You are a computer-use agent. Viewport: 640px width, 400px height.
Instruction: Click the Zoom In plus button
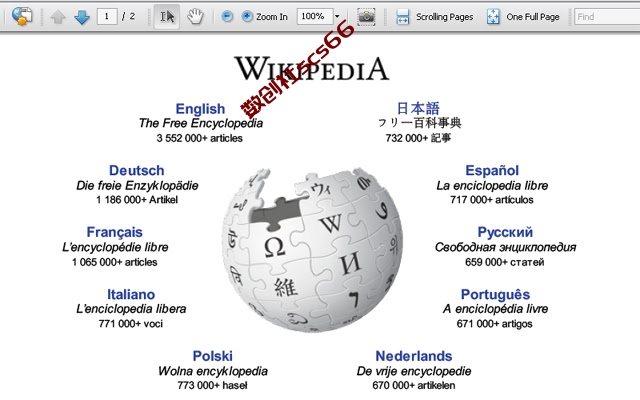coord(264,16)
